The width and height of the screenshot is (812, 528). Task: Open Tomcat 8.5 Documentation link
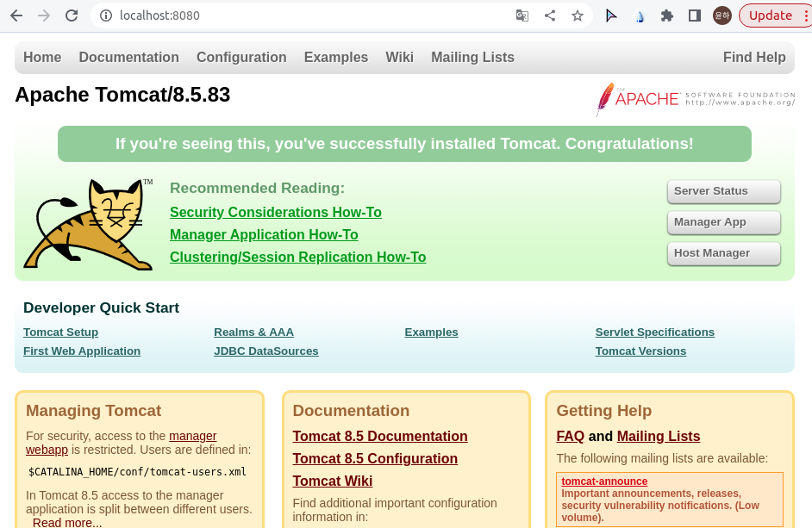pyautogui.click(x=380, y=437)
